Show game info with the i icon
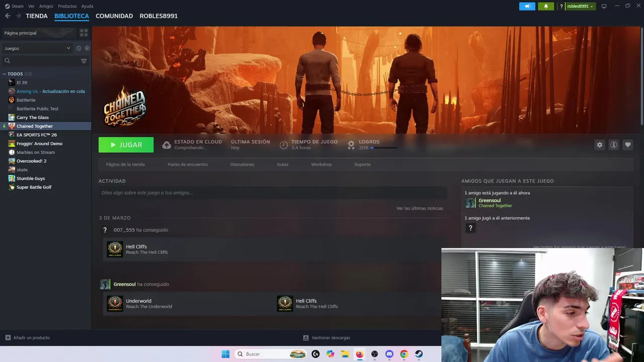This screenshot has height=362, width=644. [614, 145]
